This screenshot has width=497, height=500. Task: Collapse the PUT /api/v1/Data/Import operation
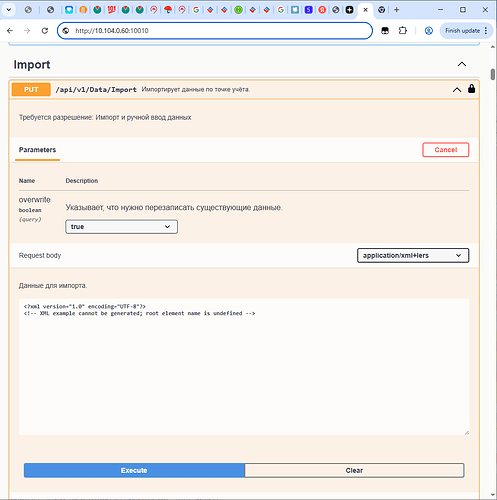coord(457,90)
